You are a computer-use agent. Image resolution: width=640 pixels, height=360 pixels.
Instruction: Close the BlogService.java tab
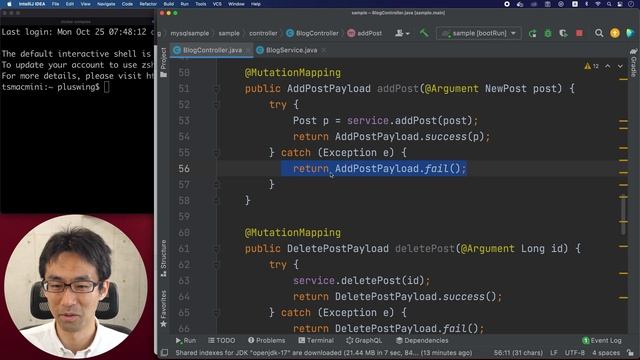tap(324, 50)
